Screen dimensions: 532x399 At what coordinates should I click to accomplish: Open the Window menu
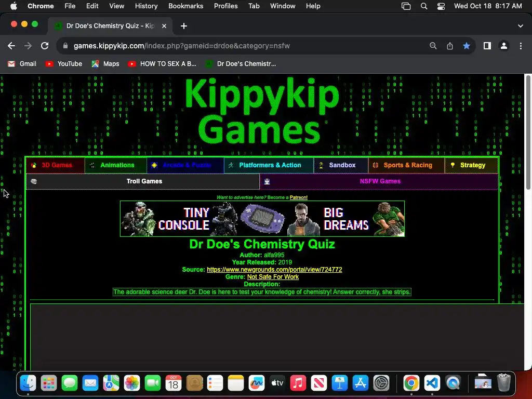[283, 6]
